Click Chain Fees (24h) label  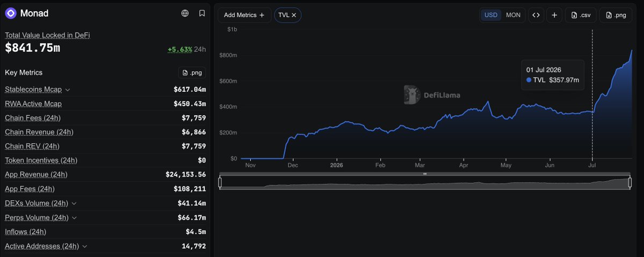(x=33, y=118)
